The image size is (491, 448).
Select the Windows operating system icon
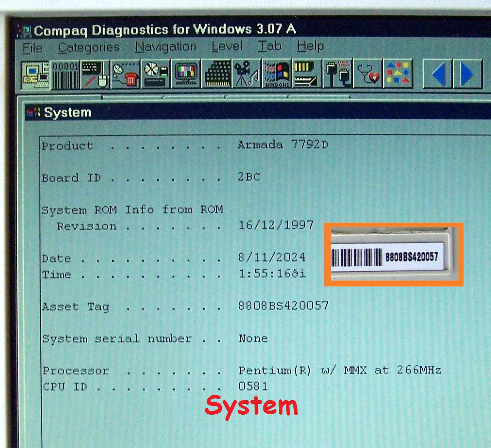point(277,74)
